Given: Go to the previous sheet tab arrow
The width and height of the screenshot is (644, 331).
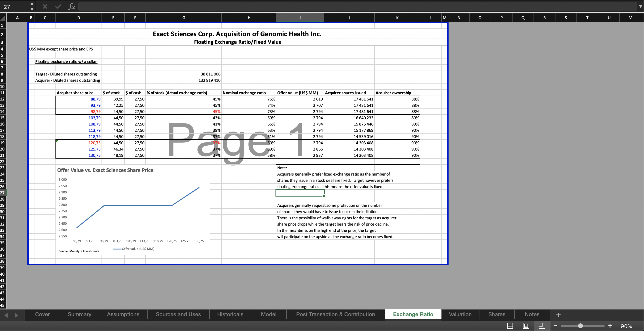Looking at the screenshot, I should tap(6, 315).
